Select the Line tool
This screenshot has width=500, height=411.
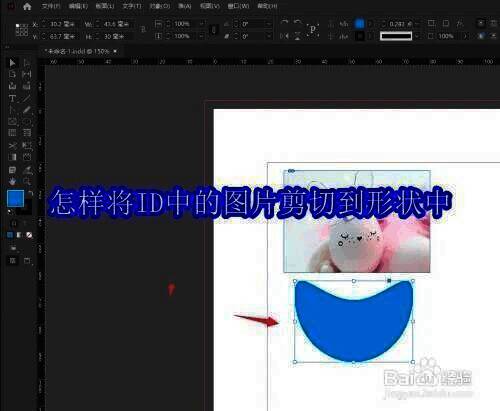(x=27, y=98)
